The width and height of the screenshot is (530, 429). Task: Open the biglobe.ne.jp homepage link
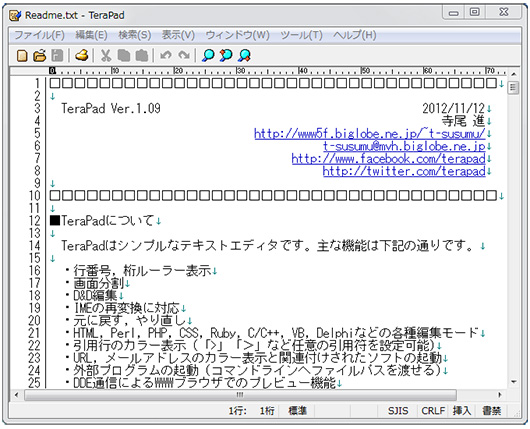370,134
